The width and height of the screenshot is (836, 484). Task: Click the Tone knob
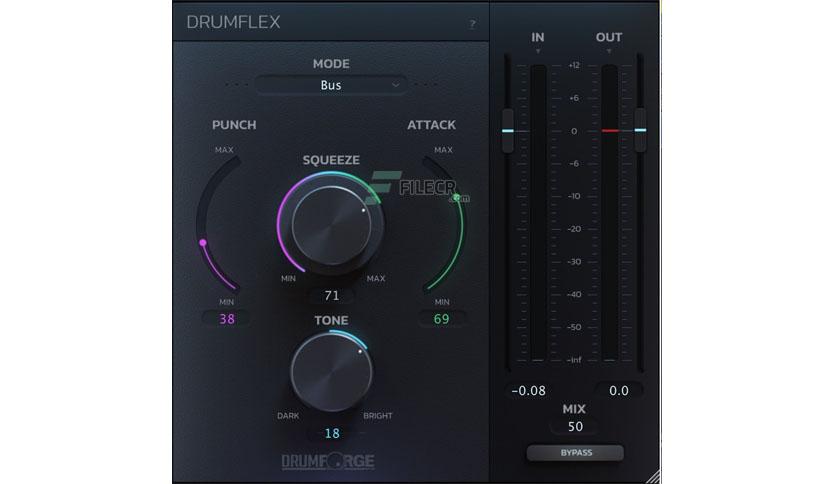pos(331,372)
